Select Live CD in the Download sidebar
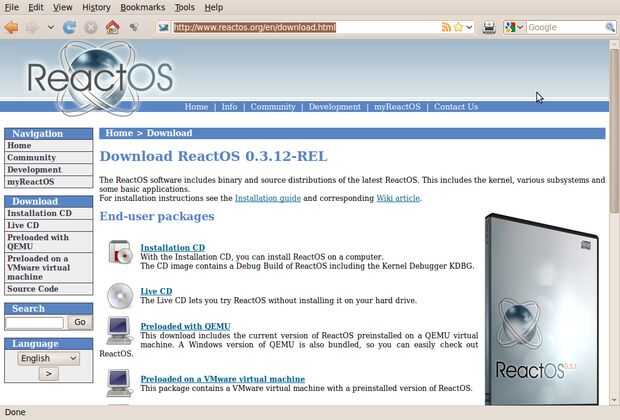Screen dimensions: 620x420 pyautogui.click(x=49, y=225)
